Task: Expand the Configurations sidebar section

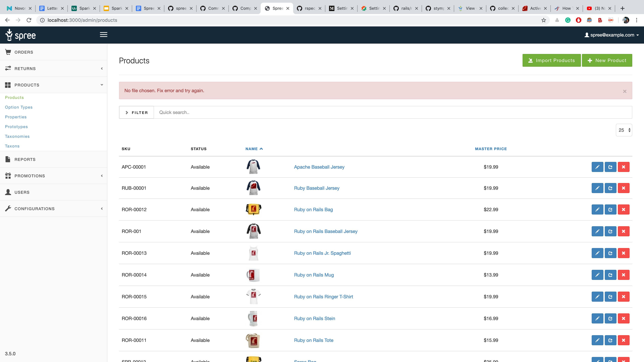Action: coord(53,209)
